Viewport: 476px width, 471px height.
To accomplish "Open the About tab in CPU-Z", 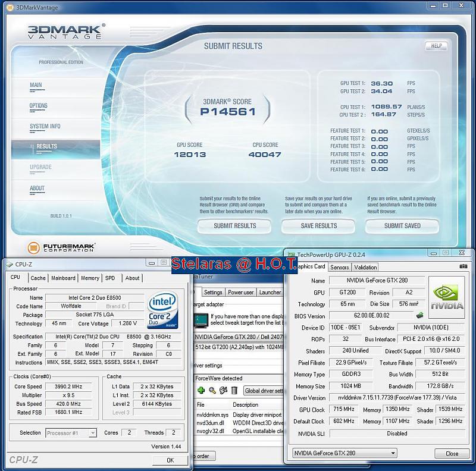I will tap(132, 278).
